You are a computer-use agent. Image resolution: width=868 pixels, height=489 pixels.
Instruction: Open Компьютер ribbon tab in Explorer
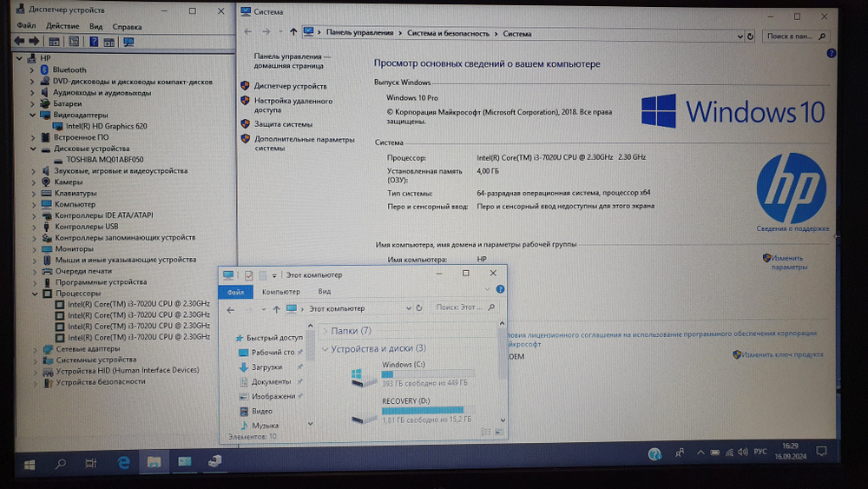(x=280, y=291)
